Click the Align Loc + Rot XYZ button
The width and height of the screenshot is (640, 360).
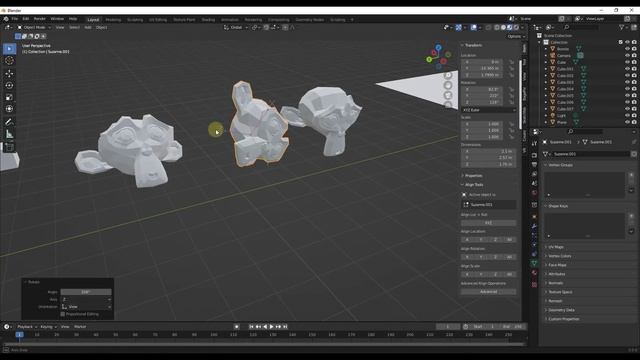coord(489,223)
